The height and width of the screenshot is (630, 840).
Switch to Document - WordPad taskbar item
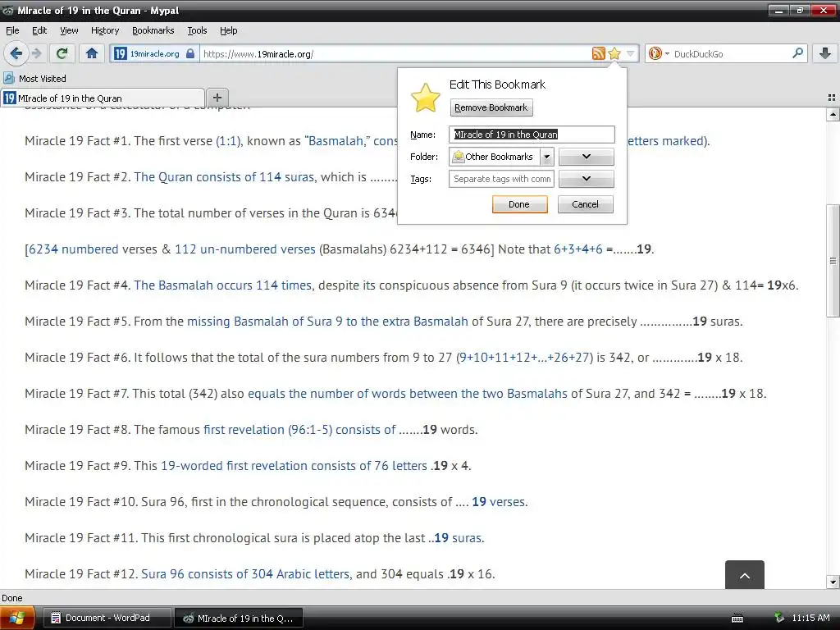107,618
